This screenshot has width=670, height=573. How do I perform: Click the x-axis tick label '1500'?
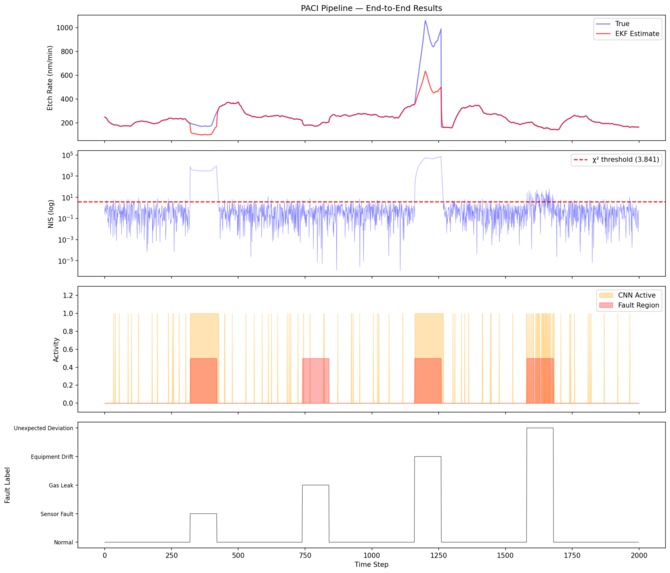(x=505, y=555)
